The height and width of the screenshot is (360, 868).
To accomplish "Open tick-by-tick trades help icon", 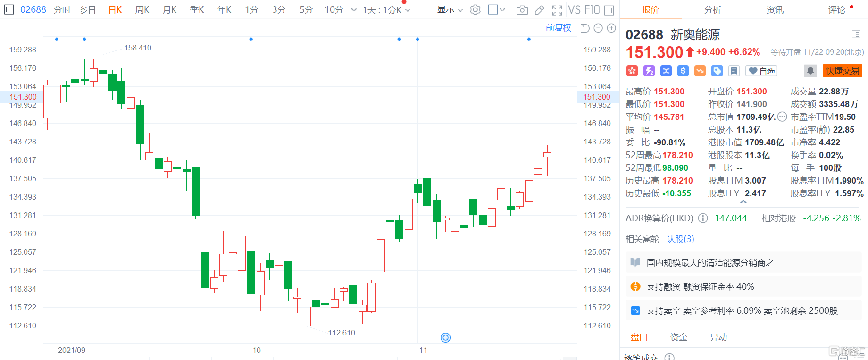I will (x=669, y=357).
